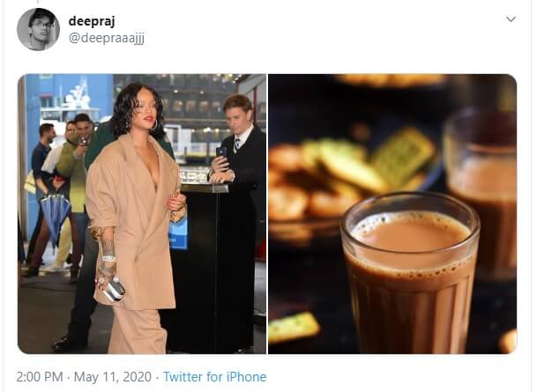Open the @deepraaajjj handle link
The image size is (537, 392).
107,38
